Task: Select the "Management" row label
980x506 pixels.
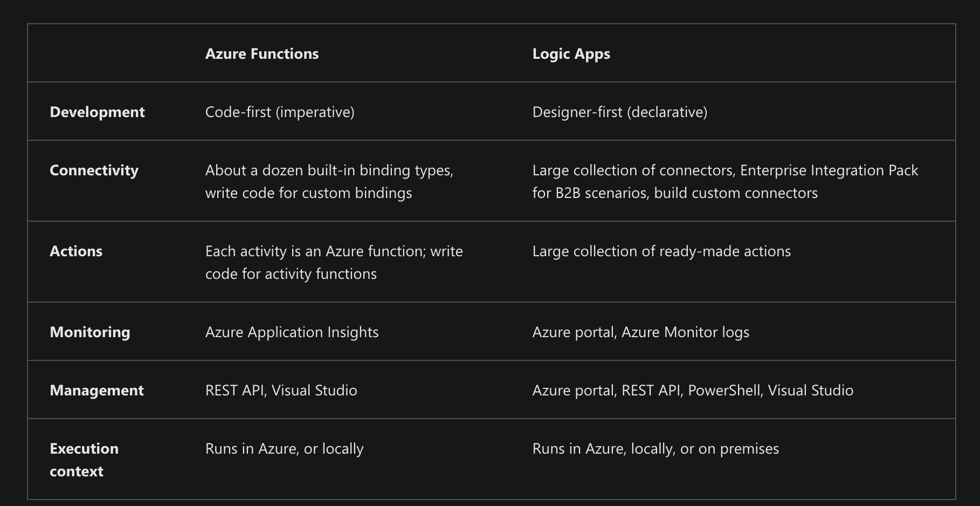Action: pos(96,391)
